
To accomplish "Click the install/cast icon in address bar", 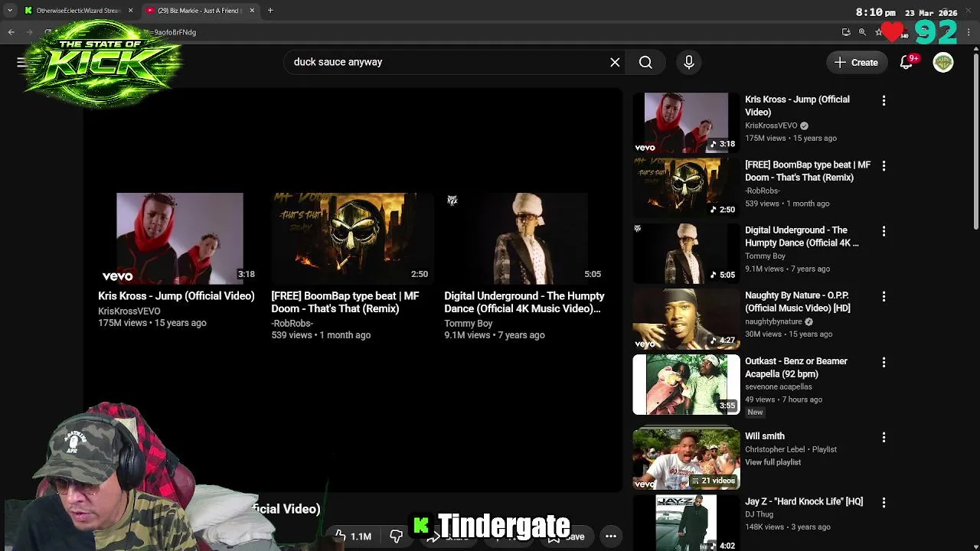I will pos(846,32).
